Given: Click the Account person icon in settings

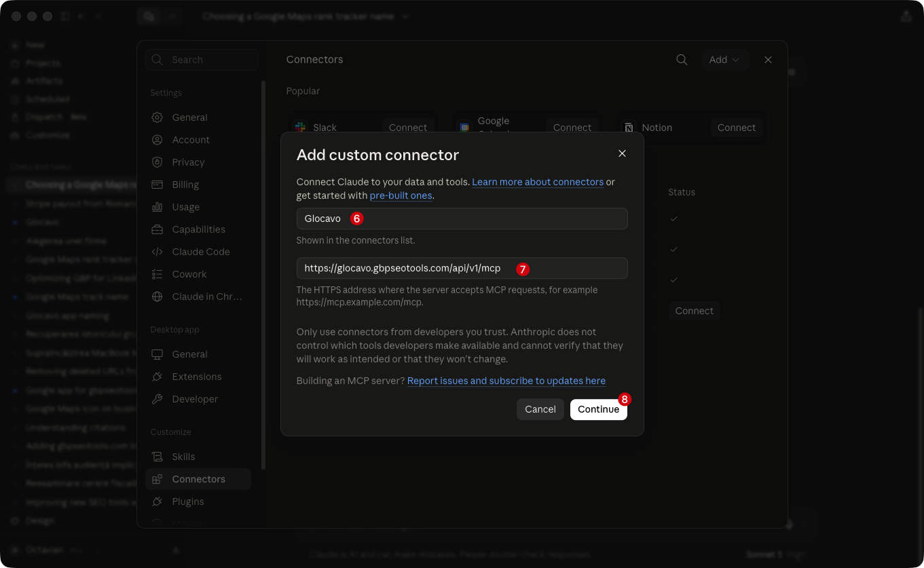Looking at the screenshot, I should point(158,140).
